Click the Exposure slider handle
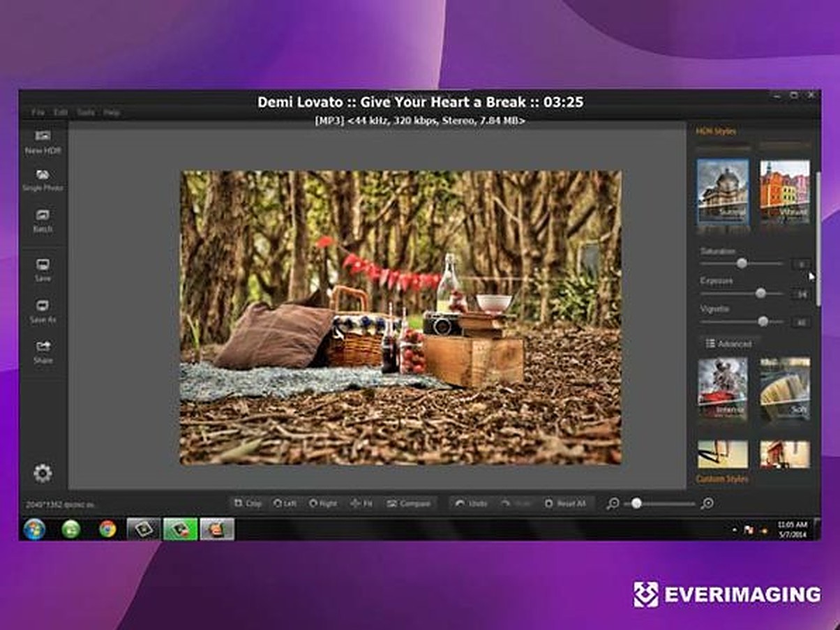Image resolution: width=840 pixels, height=630 pixels. [x=760, y=293]
